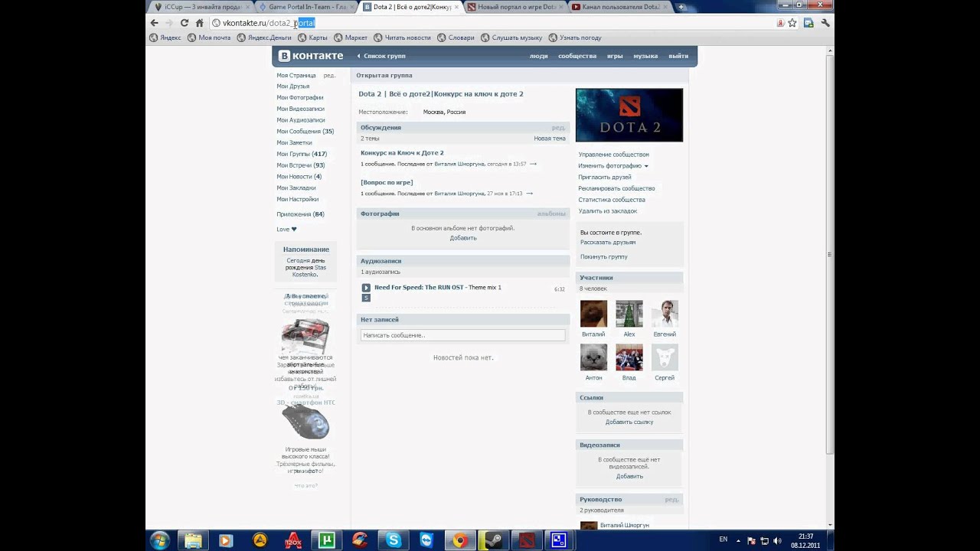The image size is (980, 551).
Task: Show hidden system tray icons
Action: click(740, 540)
